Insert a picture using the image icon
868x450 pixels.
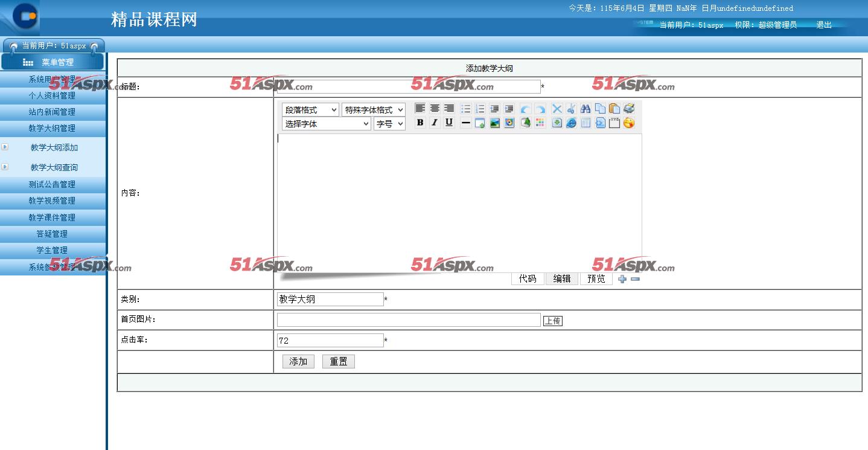tap(495, 123)
